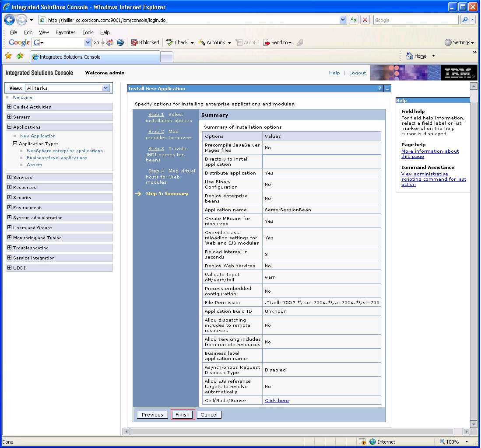Click the Favorites star icon
Image resolution: width=481 pixels, height=448 pixels.
pyautogui.click(x=8, y=56)
